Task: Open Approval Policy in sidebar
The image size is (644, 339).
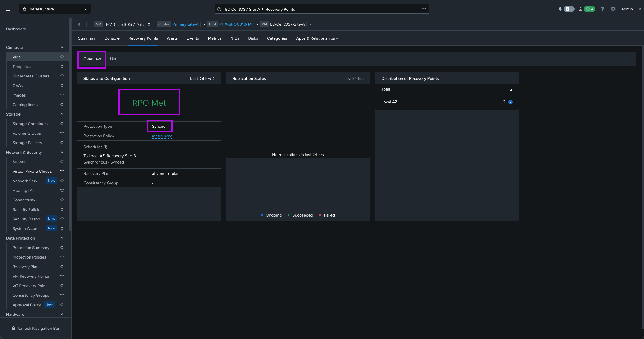Action: pos(27,305)
